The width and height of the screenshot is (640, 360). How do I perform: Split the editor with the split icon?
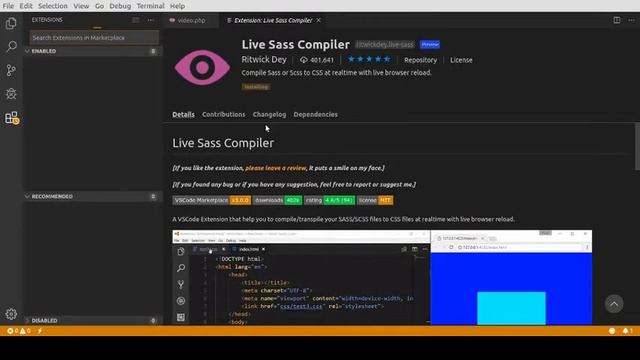[x=617, y=20]
